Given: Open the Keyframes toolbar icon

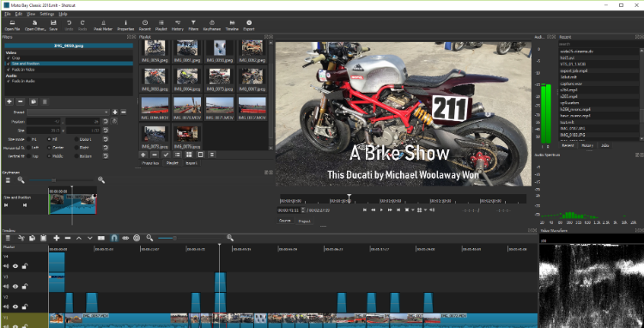Looking at the screenshot, I should point(212,26).
